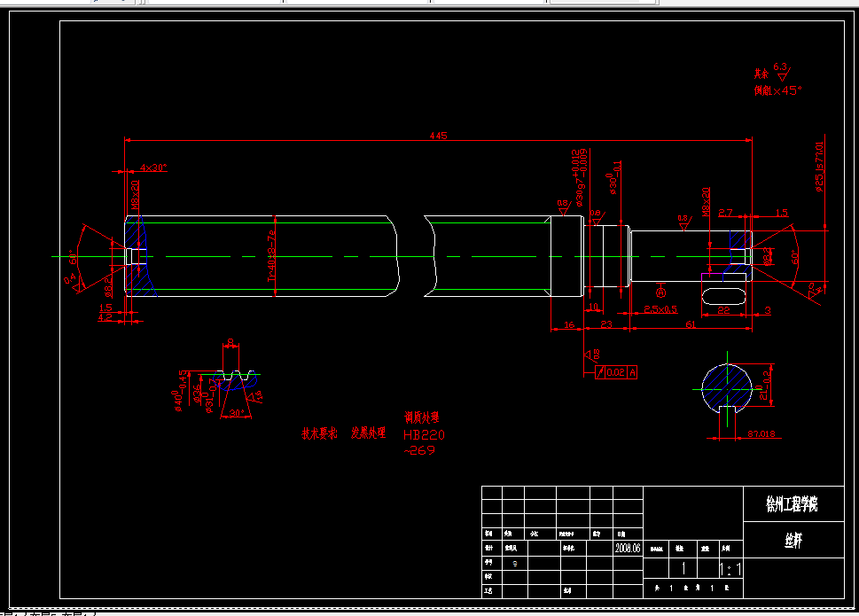Click the 4×30° chamfer annotation
The image size is (859, 616).
coord(152,167)
